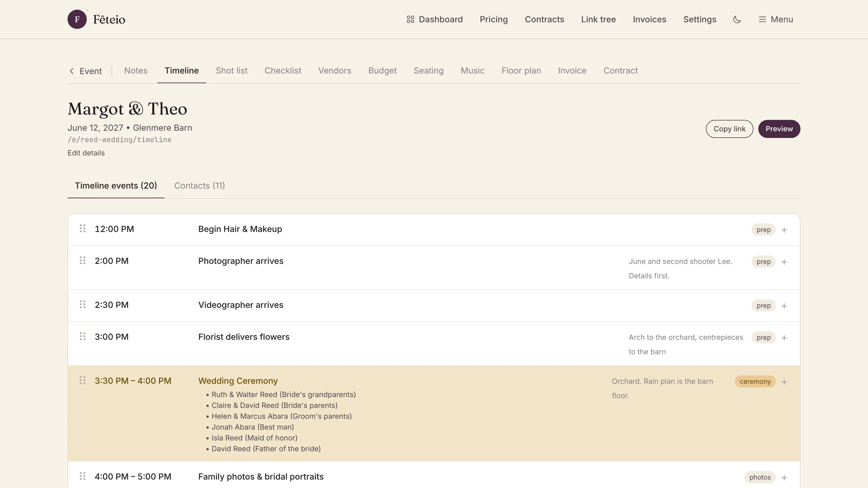Open the hamburger Menu

776,19
